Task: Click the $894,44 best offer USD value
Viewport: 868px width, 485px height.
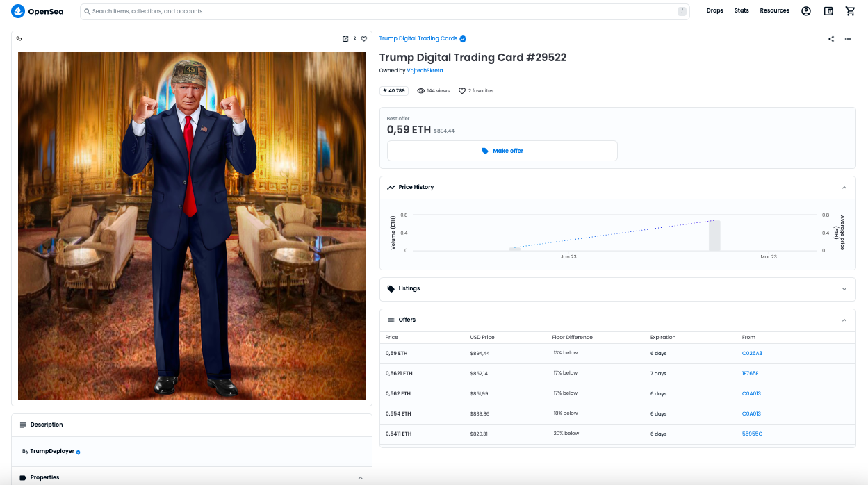Action: click(444, 131)
